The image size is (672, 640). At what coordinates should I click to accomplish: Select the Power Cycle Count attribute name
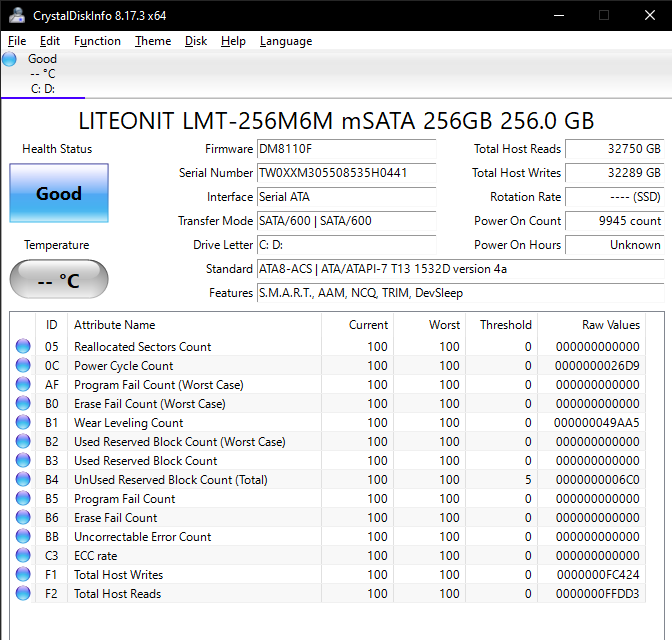tap(123, 366)
